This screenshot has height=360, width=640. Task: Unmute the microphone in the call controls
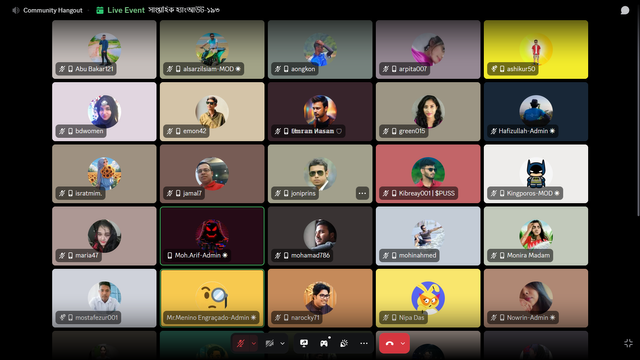point(241,344)
